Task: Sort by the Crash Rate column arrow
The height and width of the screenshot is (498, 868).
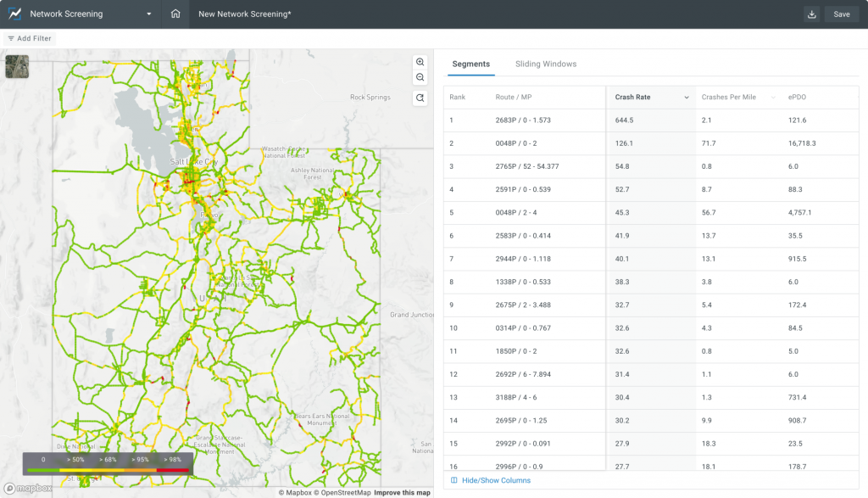Action: coord(686,98)
